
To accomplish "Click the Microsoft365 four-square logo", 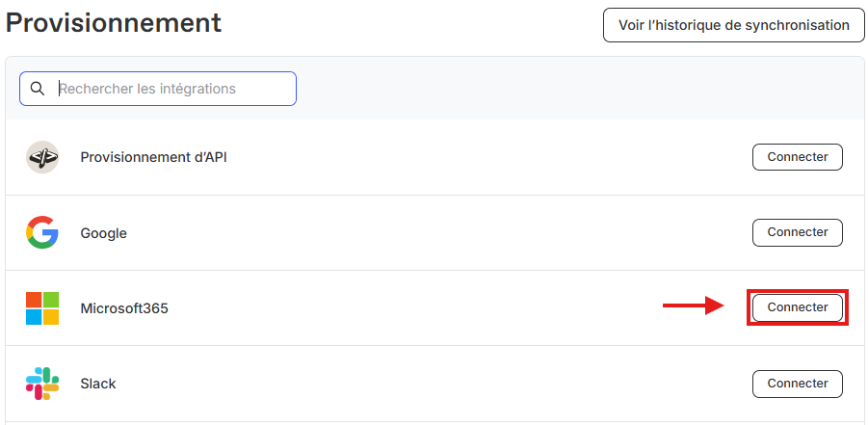I will (x=42, y=308).
